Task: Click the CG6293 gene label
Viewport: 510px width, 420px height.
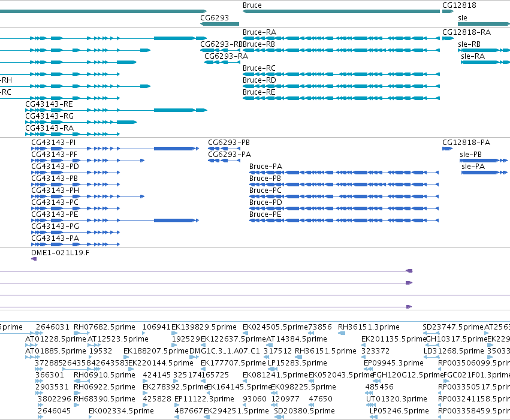Action: 215,17
